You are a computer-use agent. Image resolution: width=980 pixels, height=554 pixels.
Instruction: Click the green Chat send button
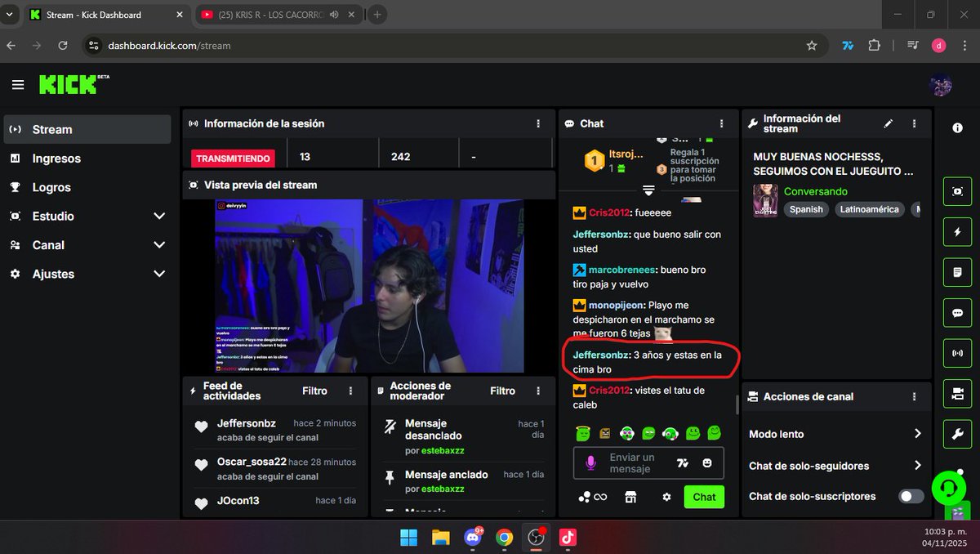coord(704,497)
